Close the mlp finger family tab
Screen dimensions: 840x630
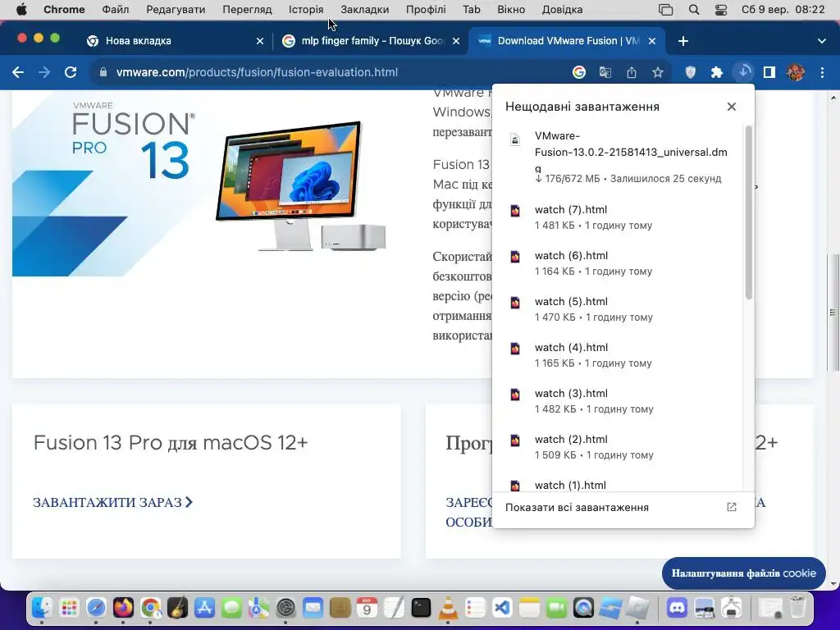pyautogui.click(x=456, y=41)
